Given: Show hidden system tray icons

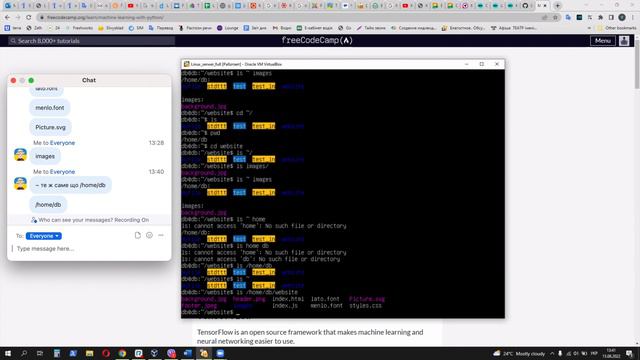Looking at the screenshot, I should click(x=552, y=353).
